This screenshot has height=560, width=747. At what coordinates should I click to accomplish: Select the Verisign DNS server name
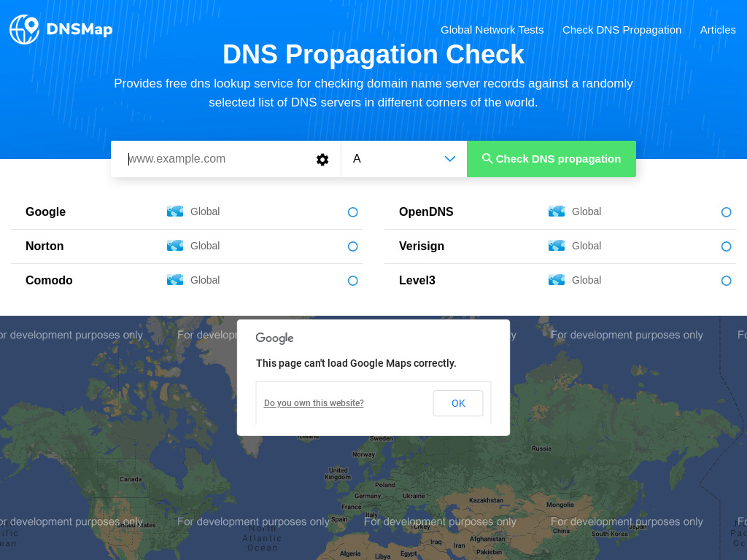coord(422,246)
